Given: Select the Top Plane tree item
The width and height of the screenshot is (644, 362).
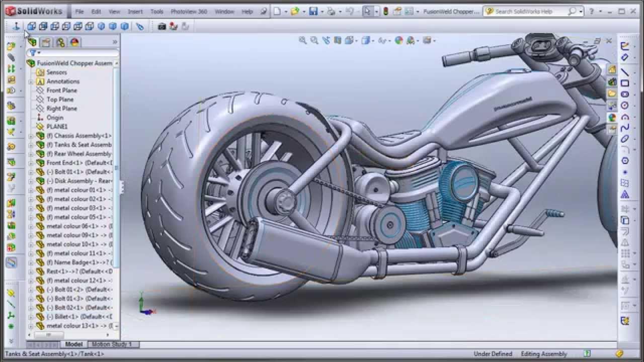Looking at the screenshot, I should pos(60,100).
